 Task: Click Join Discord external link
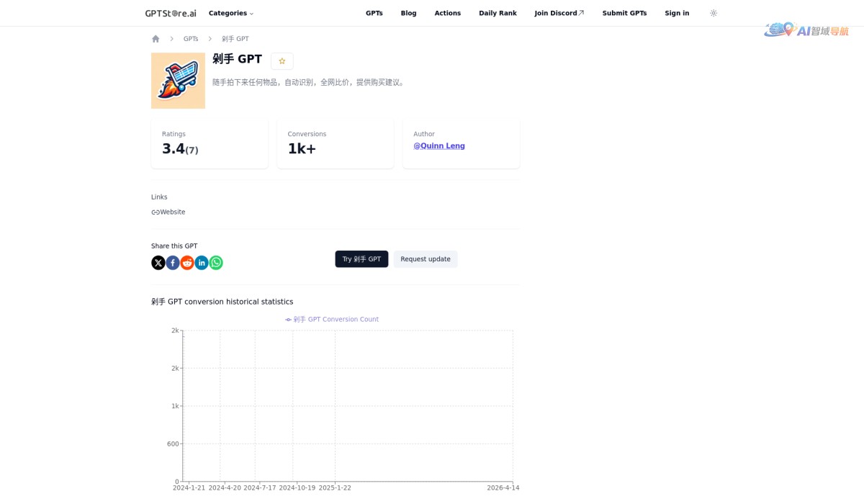559,13
